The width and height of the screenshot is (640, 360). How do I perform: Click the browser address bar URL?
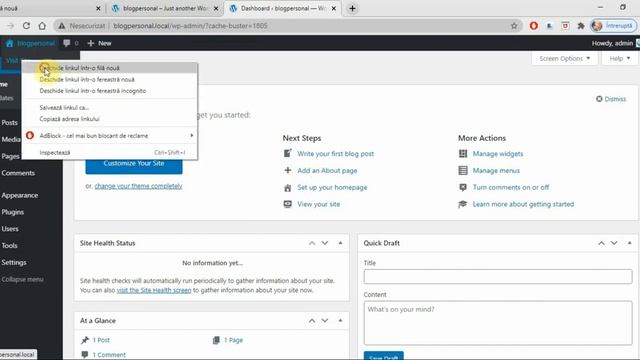coord(190,26)
